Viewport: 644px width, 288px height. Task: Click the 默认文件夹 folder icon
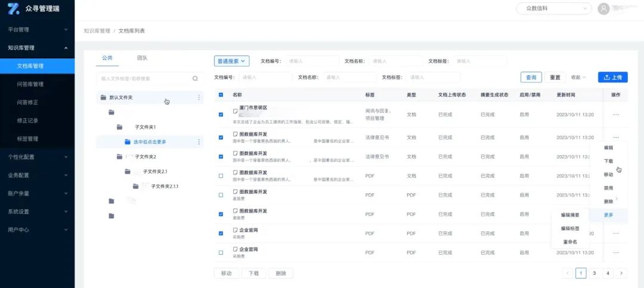tap(104, 97)
